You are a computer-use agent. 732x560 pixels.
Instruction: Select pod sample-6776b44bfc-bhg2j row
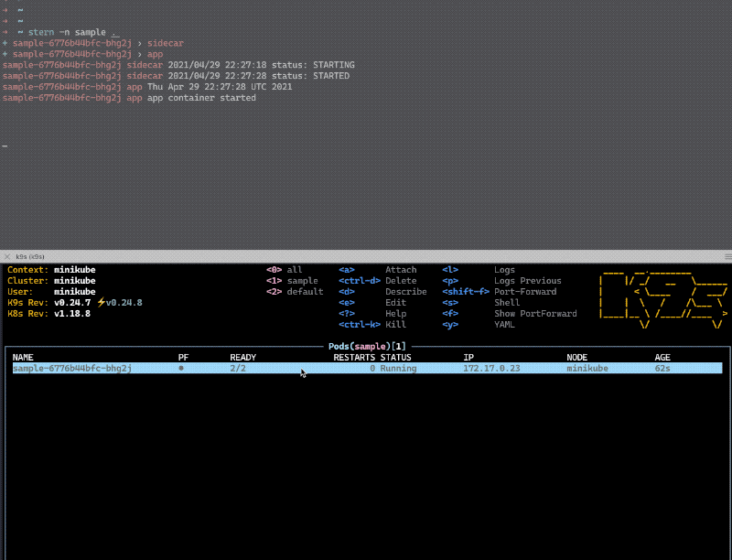pyautogui.click(x=367, y=368)
